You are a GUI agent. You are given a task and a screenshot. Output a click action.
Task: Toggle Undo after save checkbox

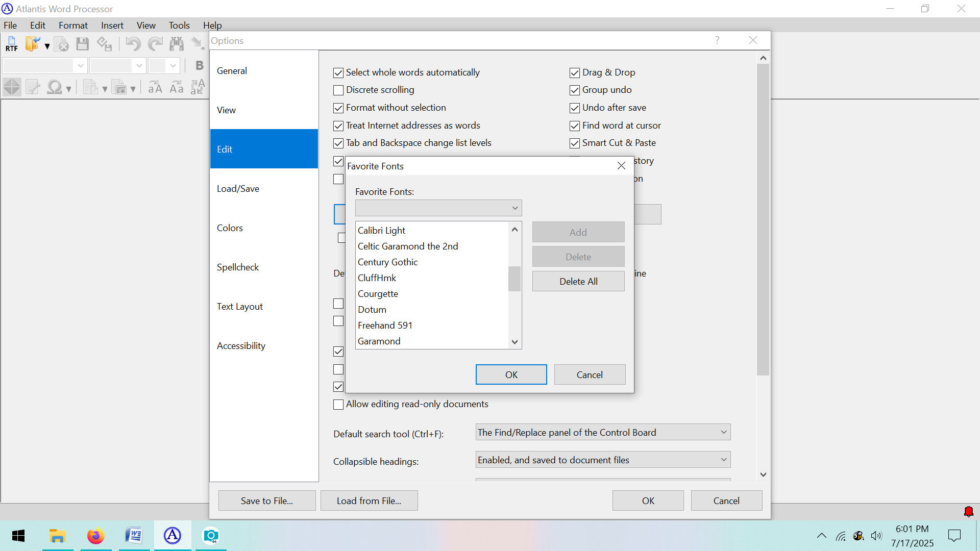[575, 108]
